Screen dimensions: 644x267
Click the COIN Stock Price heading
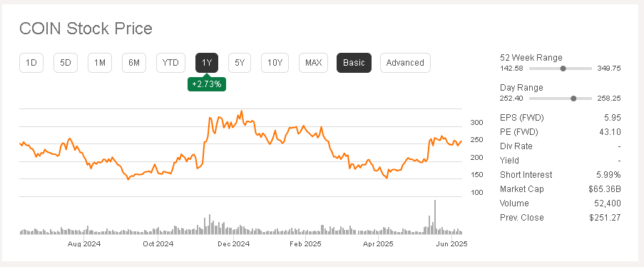tap(86, 29)
